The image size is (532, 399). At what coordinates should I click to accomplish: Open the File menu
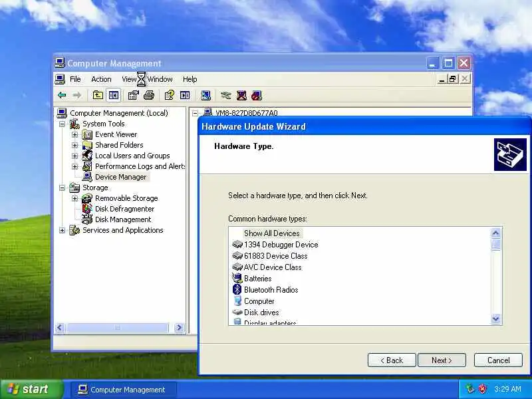[x=75, y=79]
